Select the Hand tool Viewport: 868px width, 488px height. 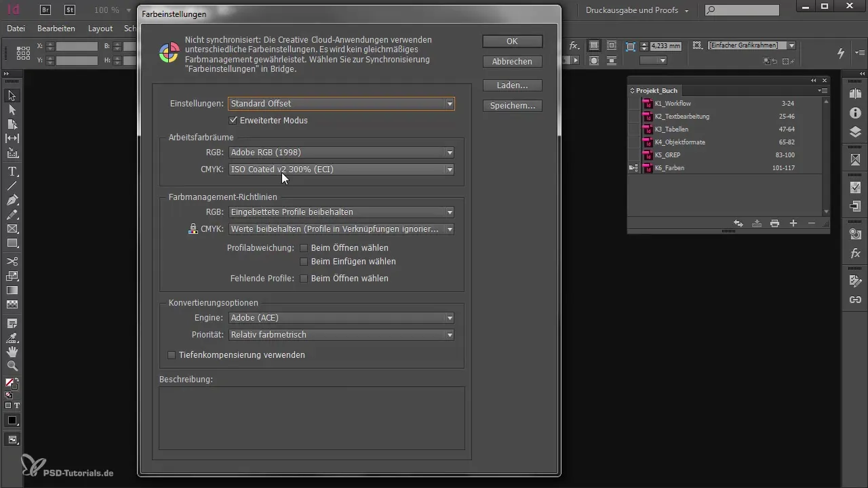12,352
